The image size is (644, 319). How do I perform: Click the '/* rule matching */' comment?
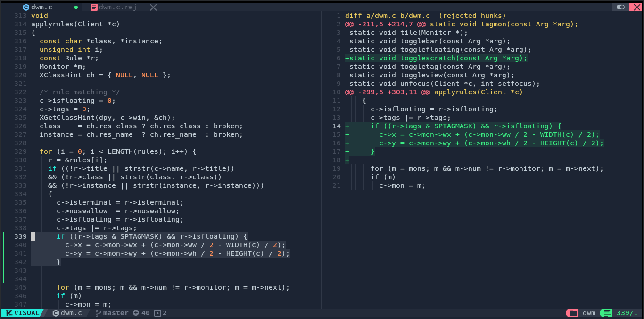coord(80,92)
